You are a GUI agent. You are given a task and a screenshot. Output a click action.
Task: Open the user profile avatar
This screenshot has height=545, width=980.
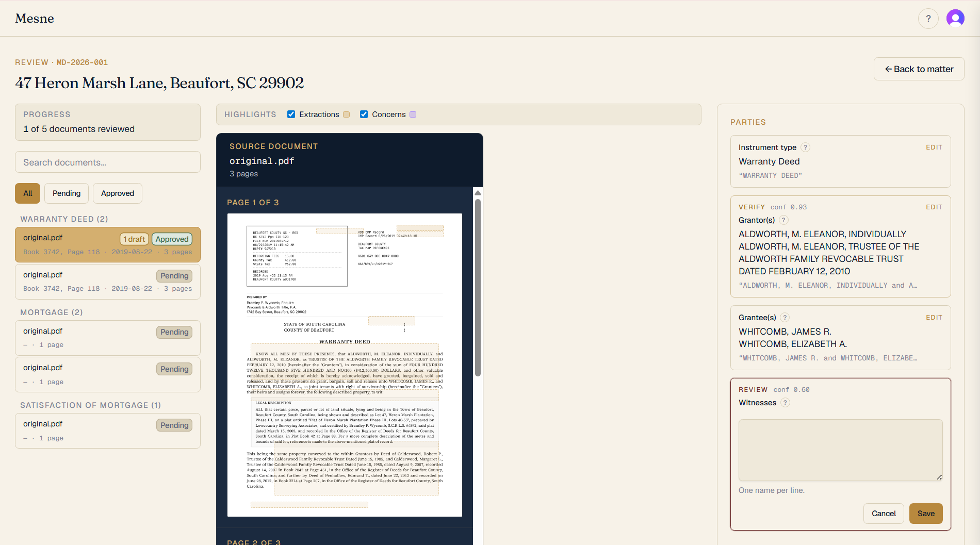[x=955, y=19]
